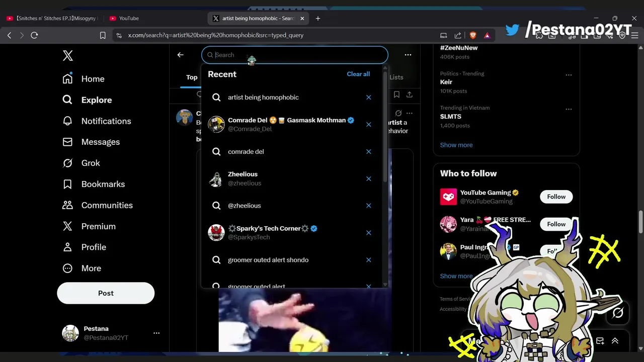
Task: Show more trends
Action: [456, 145]
